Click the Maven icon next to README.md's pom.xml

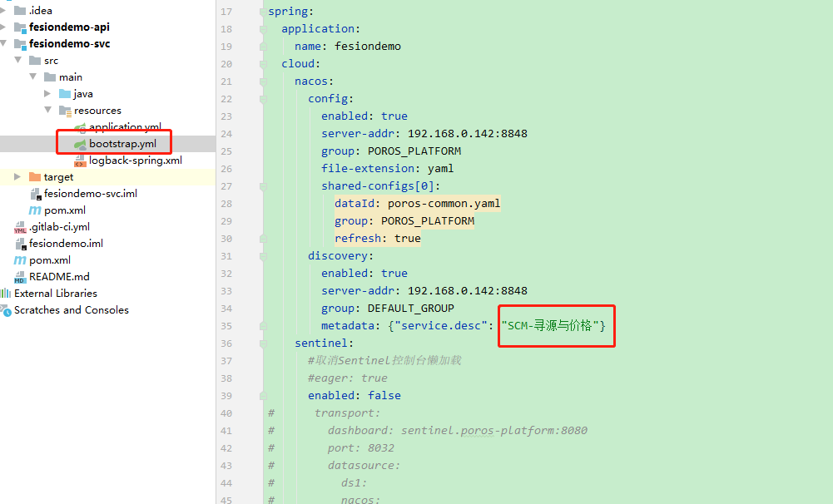point(20,260)
